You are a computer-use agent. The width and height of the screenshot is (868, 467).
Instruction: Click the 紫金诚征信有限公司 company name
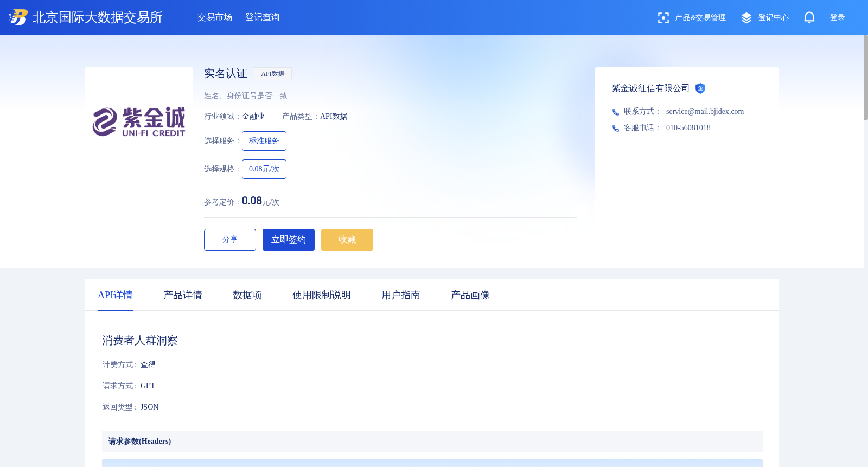pos(650,88)
